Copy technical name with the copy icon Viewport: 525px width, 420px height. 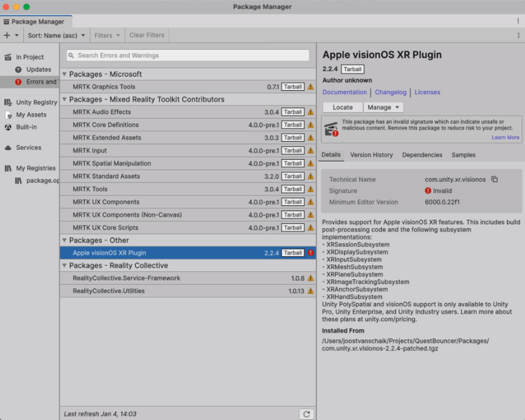(x=495, y=179)
